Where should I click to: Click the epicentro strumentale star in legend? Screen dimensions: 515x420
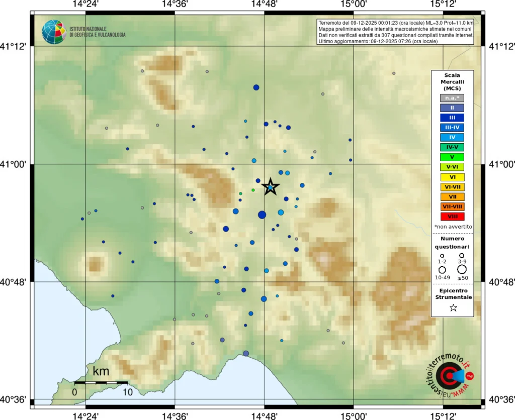pos(453,307)
